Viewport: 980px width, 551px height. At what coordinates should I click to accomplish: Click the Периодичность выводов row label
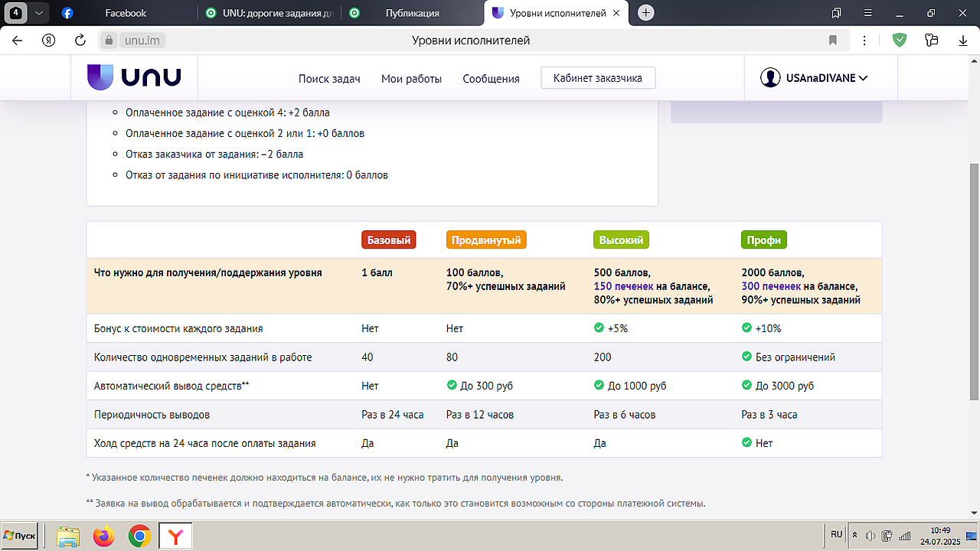pos(152,415)
